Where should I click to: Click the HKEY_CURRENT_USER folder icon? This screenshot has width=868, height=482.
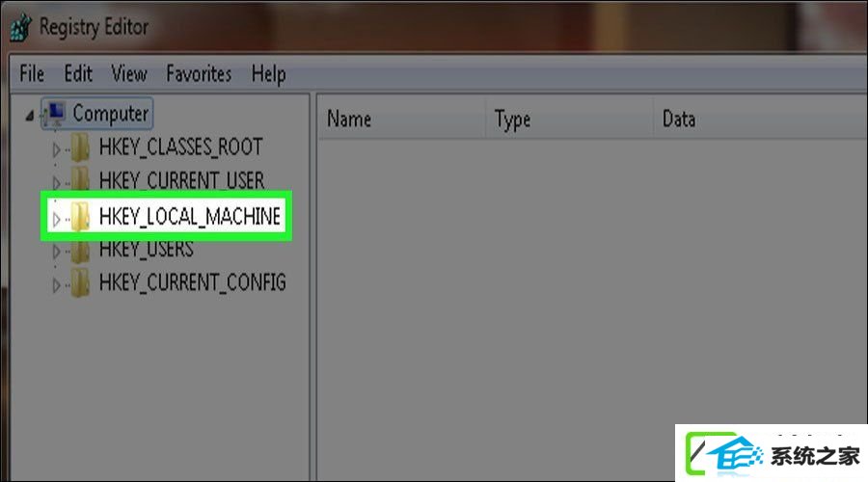tap(80, 180)
